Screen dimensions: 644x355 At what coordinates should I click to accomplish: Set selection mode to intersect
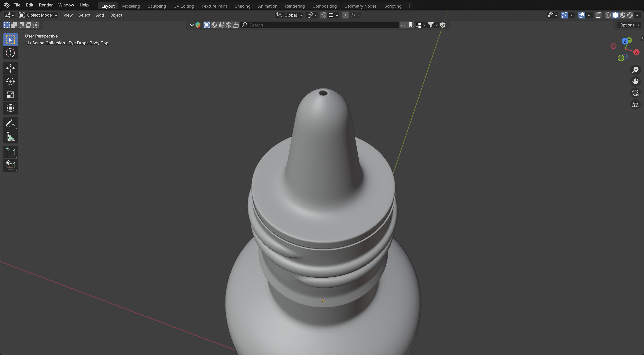(36, 25)
